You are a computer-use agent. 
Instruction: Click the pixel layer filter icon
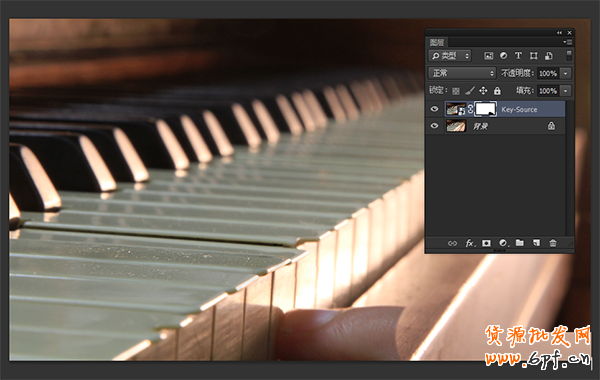tap(489, 56)
